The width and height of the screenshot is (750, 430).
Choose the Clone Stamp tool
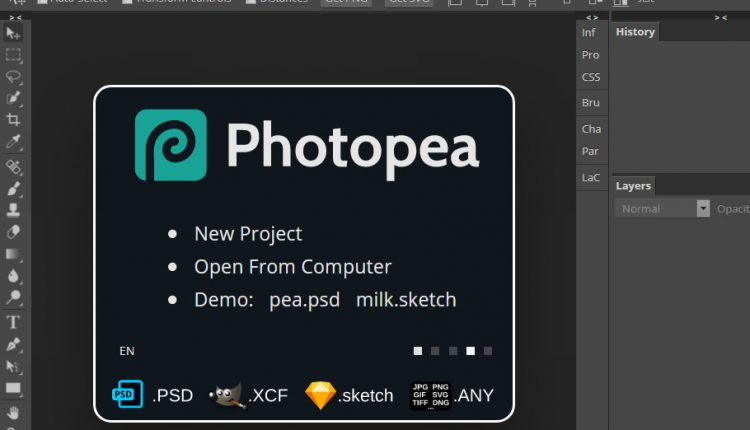14,210
